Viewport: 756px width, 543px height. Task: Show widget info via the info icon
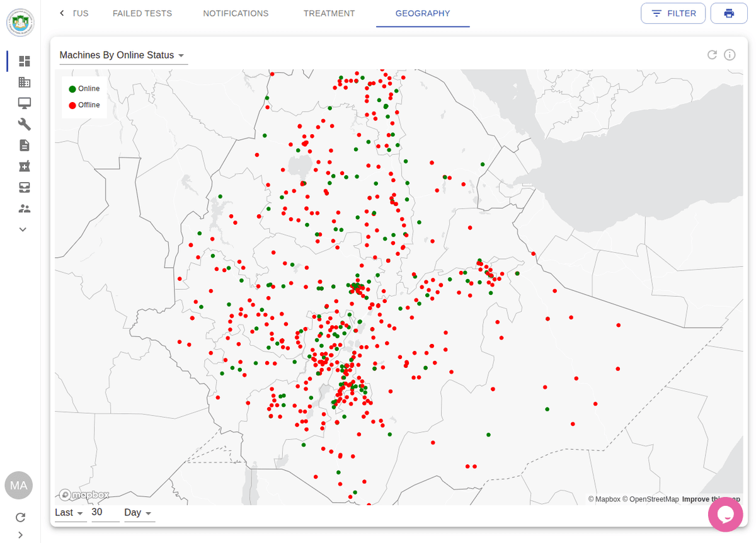(730, 55)
